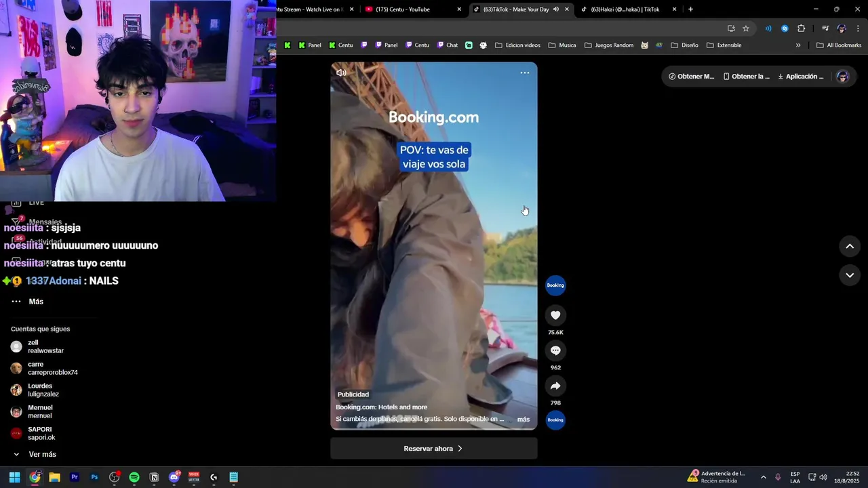868x488 pixels.
Task: Open Voicemeeter from the taskbar
Action: coord(194,477)
